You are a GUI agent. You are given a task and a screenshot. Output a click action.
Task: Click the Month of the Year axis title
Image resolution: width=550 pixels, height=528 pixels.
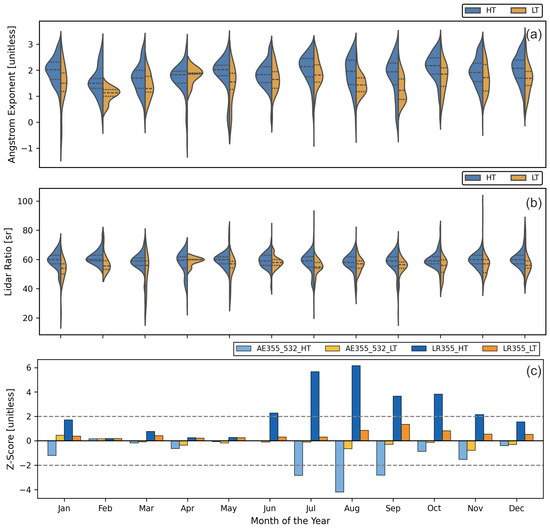[290, 521]
